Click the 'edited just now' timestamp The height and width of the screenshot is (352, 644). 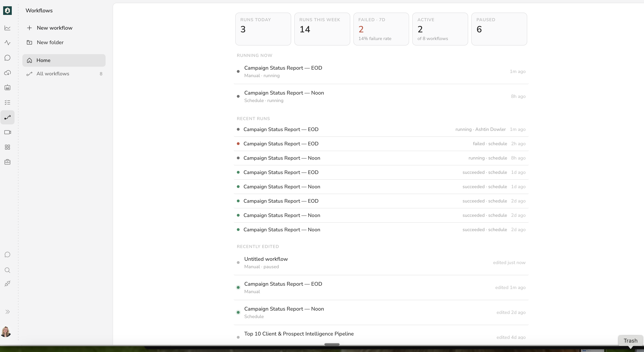(509, 263)
